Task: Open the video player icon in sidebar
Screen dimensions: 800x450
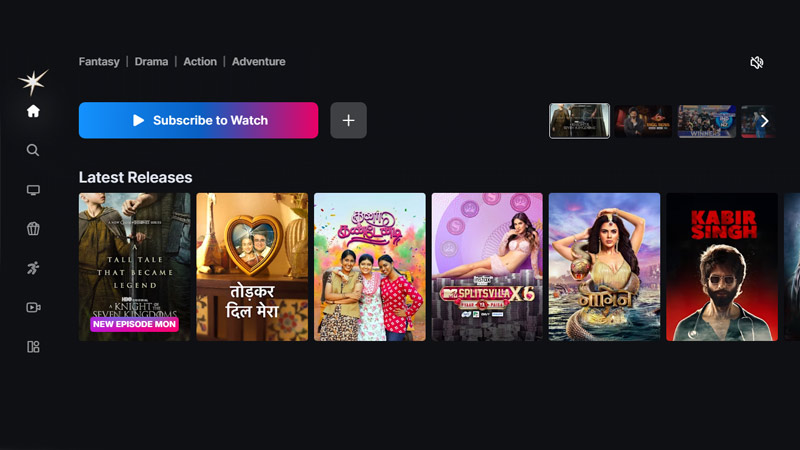Action: 33,307
